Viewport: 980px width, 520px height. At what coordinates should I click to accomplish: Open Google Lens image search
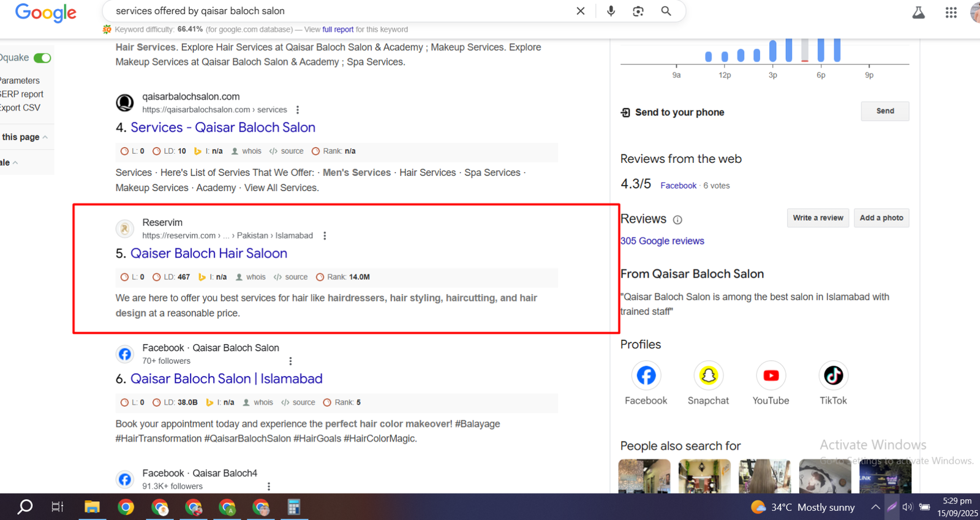[638, 11]
